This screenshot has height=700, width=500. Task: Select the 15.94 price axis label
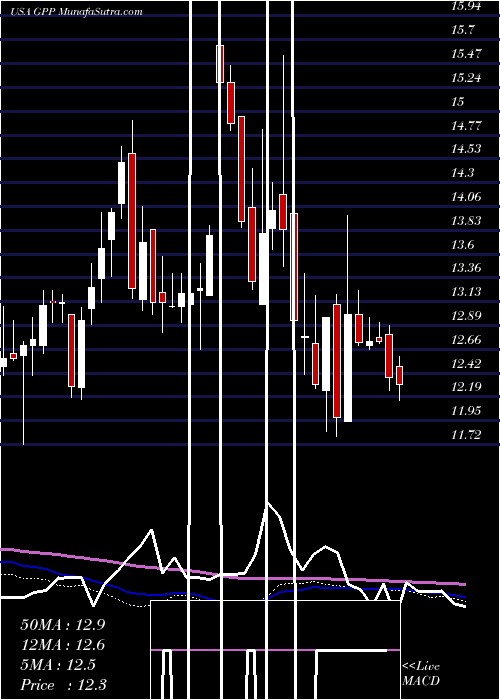pyautogui.click(x=467, y=6)
